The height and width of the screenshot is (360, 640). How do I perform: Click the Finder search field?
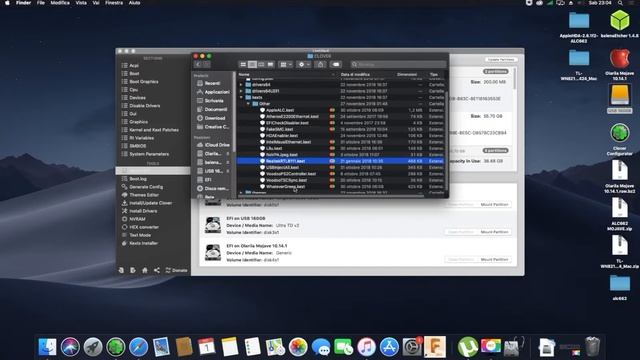pos(398,64)
